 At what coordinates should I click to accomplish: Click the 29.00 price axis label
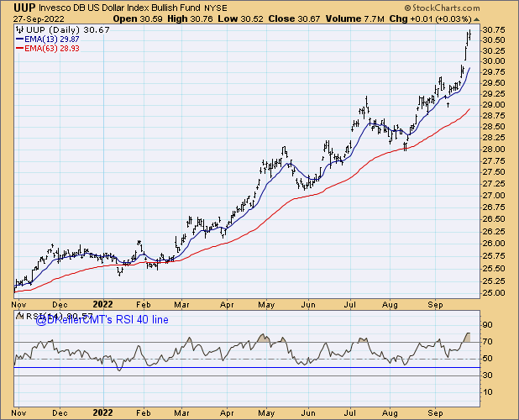pyautogui.click(x=494, y=105)
